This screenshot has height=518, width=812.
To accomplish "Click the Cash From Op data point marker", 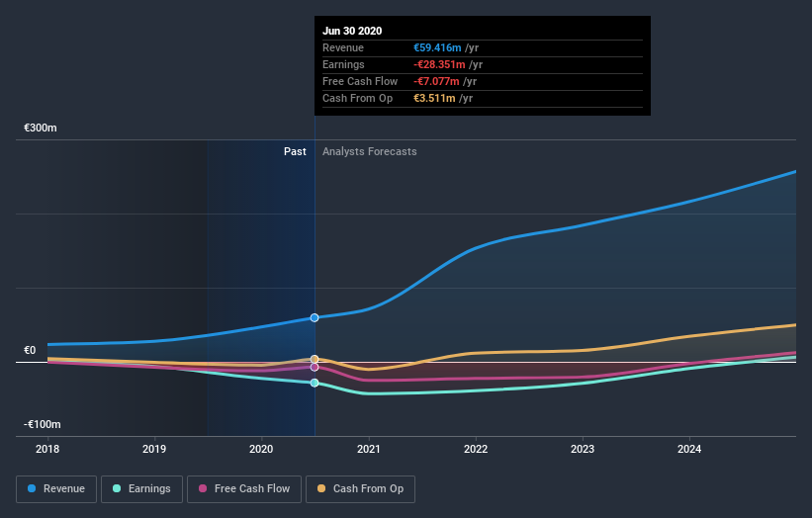I will [x=315, y=359].
